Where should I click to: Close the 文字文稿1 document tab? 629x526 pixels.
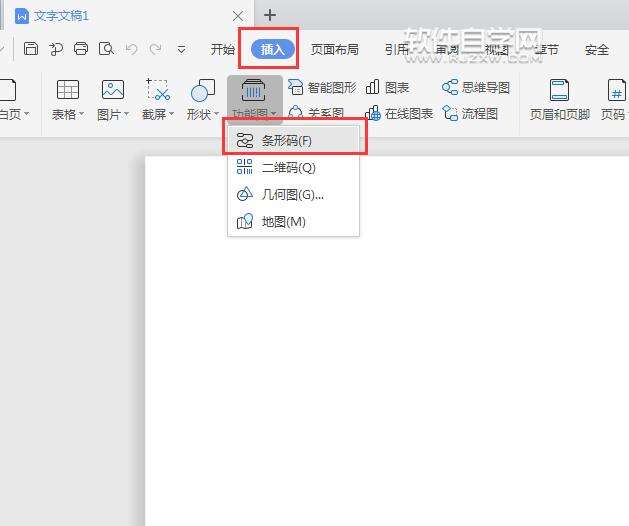(238, 16)
